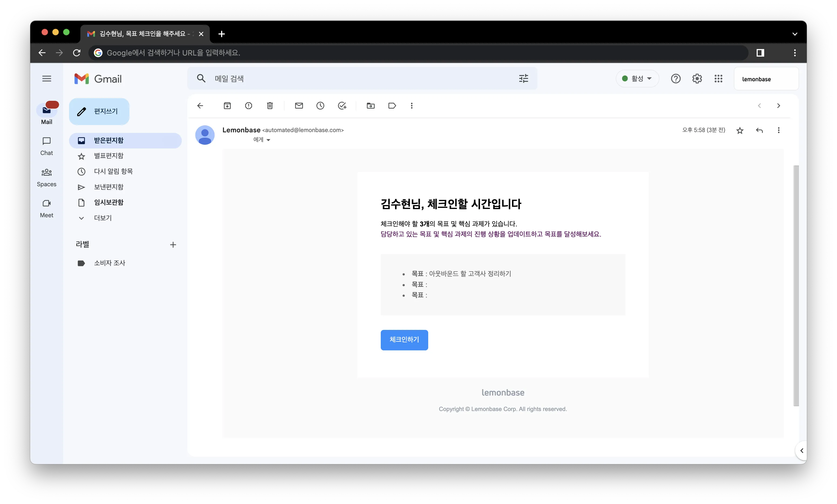Viewport: 837px width, 504px height.
Task: Go back to inbox with the back arrow
Action: point(200,106)
